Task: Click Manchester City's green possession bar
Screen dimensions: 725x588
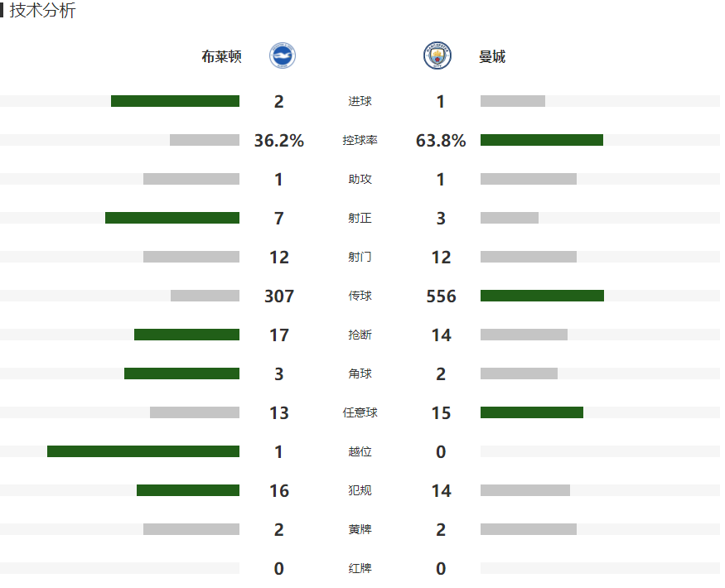Action: pyautogui.click(x=542, y=140)
